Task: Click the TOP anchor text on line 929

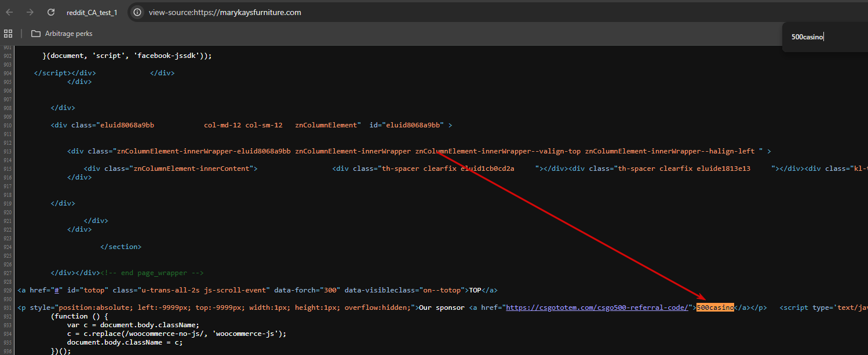Action: pyautogui.click(x=475, y=290)
